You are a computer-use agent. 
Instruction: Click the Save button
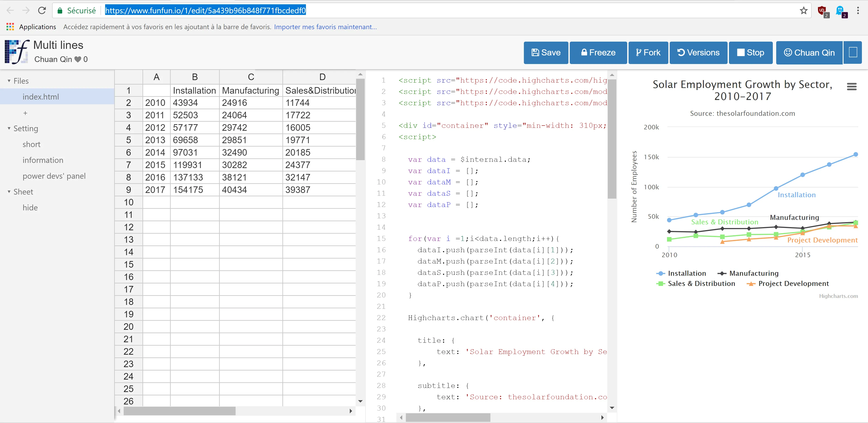point(546,52)
